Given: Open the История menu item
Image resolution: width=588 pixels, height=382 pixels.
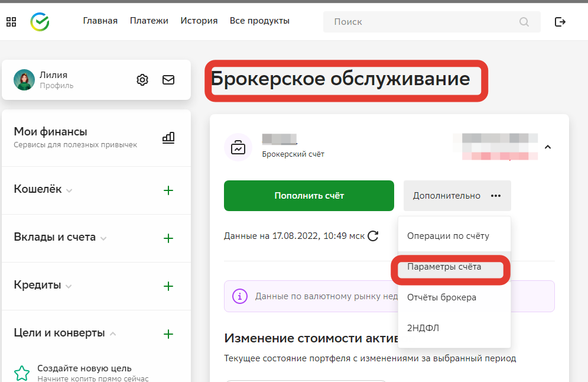Looking at the screenshot, I should coord(199,20).
